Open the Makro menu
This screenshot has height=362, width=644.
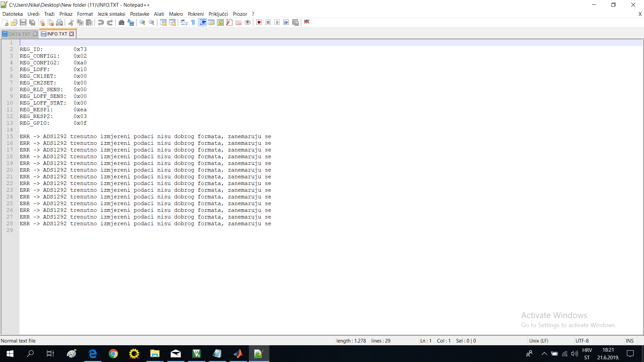176,14
